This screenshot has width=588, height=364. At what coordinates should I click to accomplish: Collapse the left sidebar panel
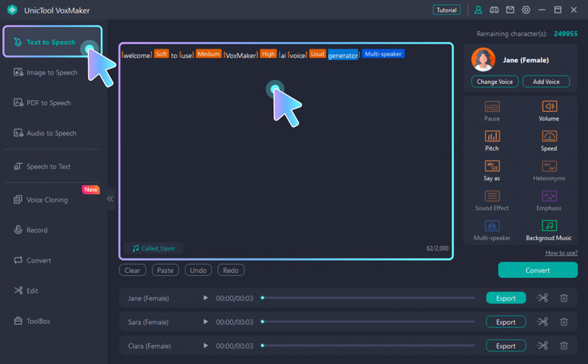coord(110,199)
